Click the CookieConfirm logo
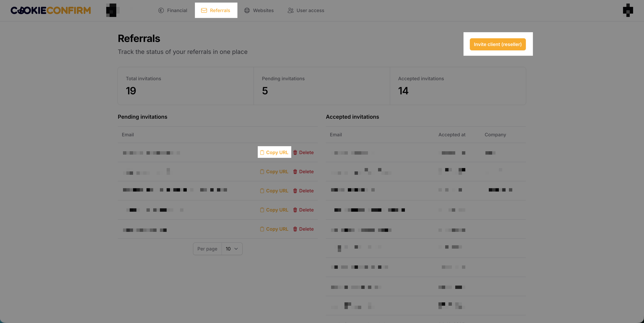Screen dimensions: 644x323 51,10
